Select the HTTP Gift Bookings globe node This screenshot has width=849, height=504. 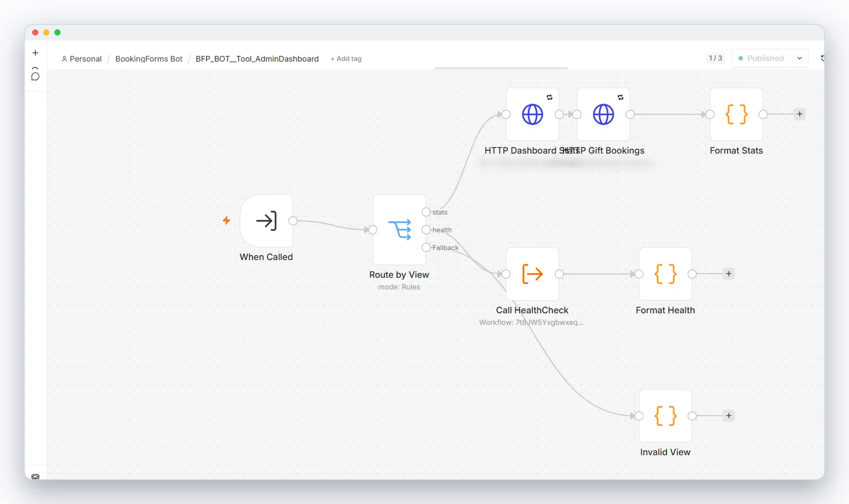(x=603, y=114)
